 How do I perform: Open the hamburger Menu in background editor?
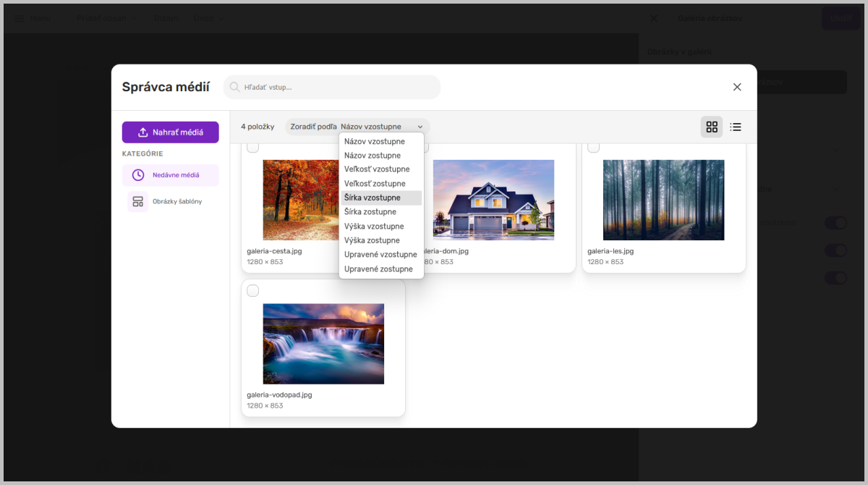(x=31, y=18)
